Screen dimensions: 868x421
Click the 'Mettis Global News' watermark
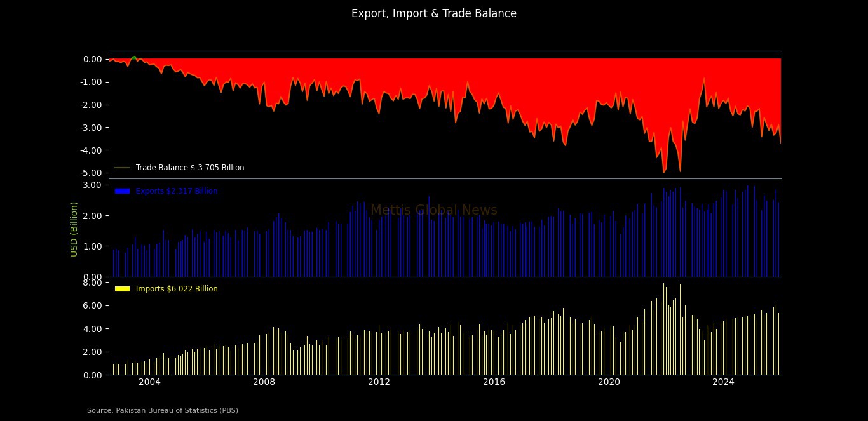point(434,210)
